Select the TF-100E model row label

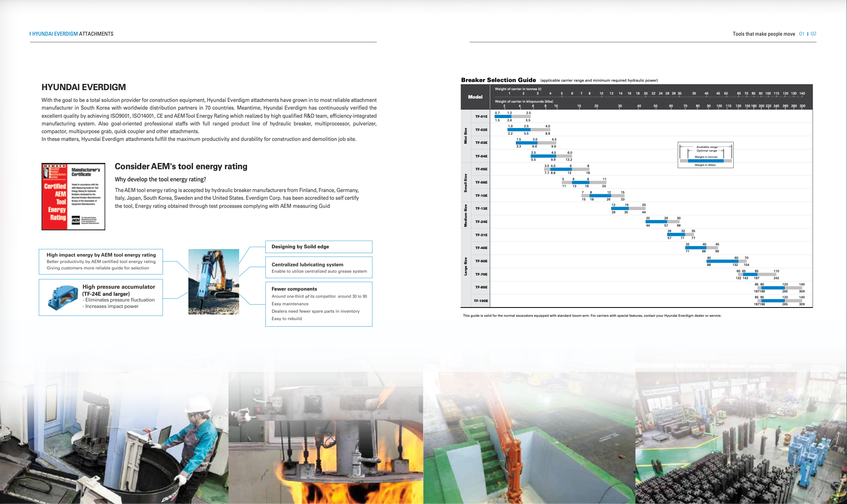click(x=481, y=301)
